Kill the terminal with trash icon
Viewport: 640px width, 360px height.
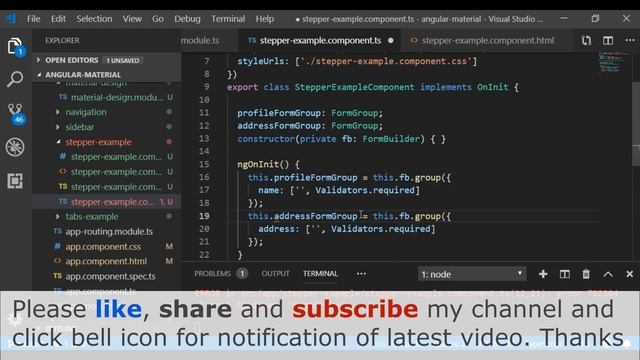pos(586,274)
